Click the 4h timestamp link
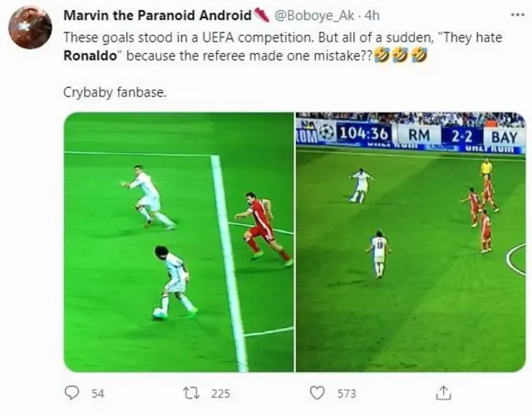The image size is (532, 416). (x=372, y=16)
